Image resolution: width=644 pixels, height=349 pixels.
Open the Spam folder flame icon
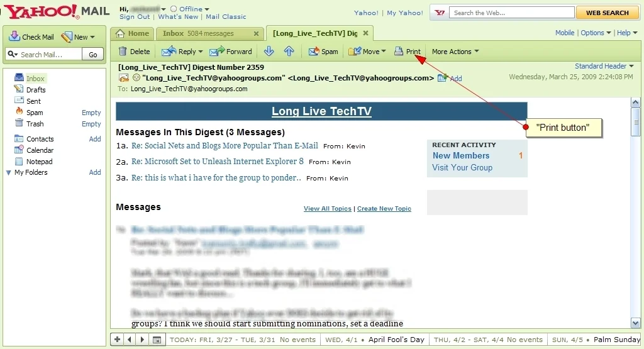point(19,111)
